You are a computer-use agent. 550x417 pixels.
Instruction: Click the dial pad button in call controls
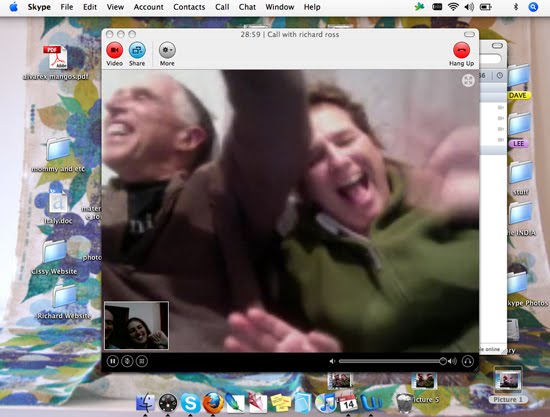[142, 361]
